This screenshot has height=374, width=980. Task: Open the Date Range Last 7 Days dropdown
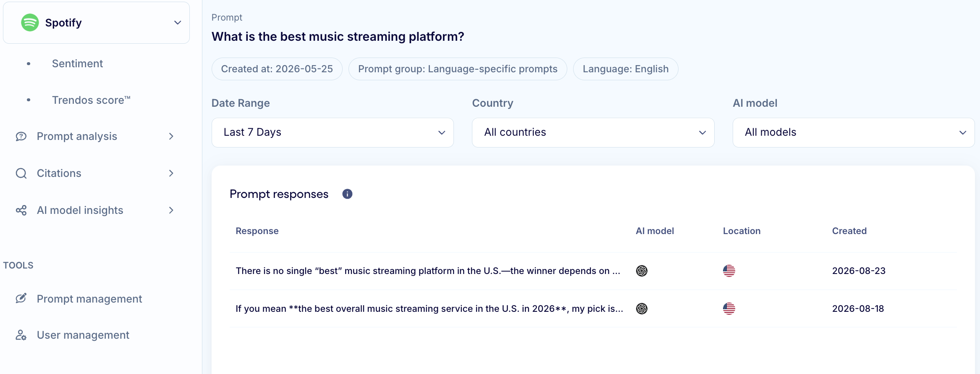(x=333, y=132)
